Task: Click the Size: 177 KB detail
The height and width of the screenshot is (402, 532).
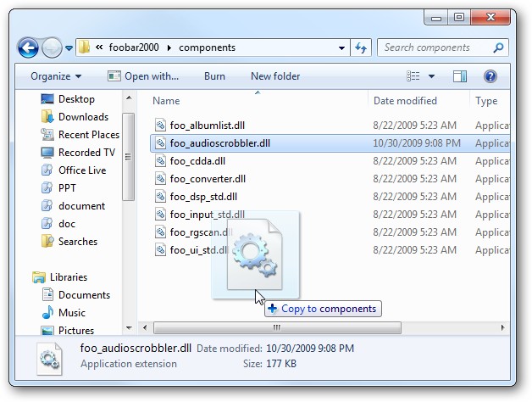Action: point(269,364)
